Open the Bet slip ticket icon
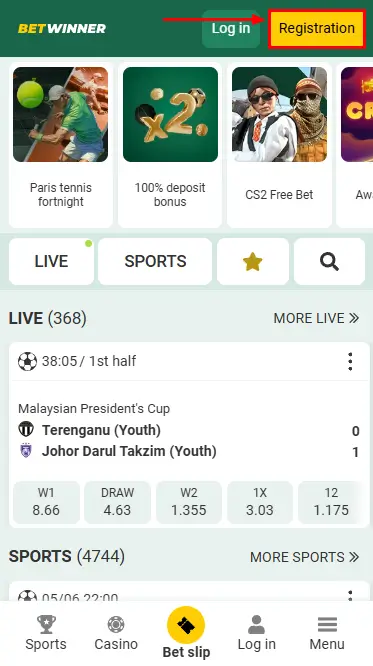Screen dimensions: 373x666 (x=186, y=625)
